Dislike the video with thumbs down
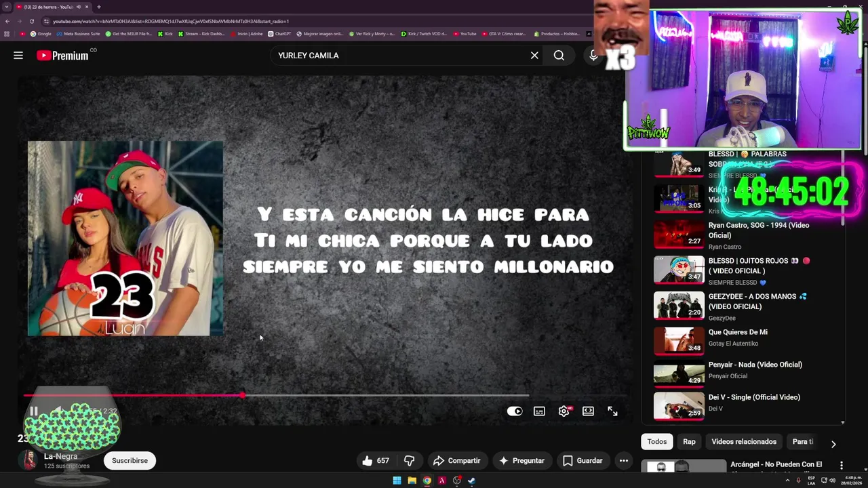The height and width of the screenshot is (488, 868). tap(409, 460)
